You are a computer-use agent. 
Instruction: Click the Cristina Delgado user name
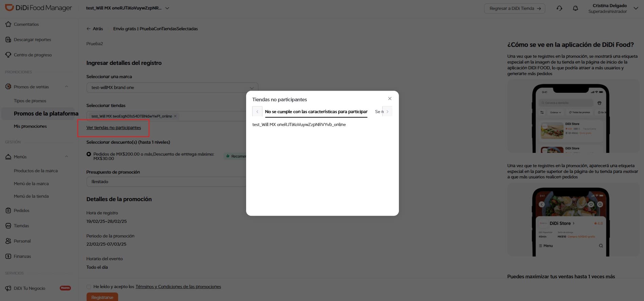click(610, 5)
